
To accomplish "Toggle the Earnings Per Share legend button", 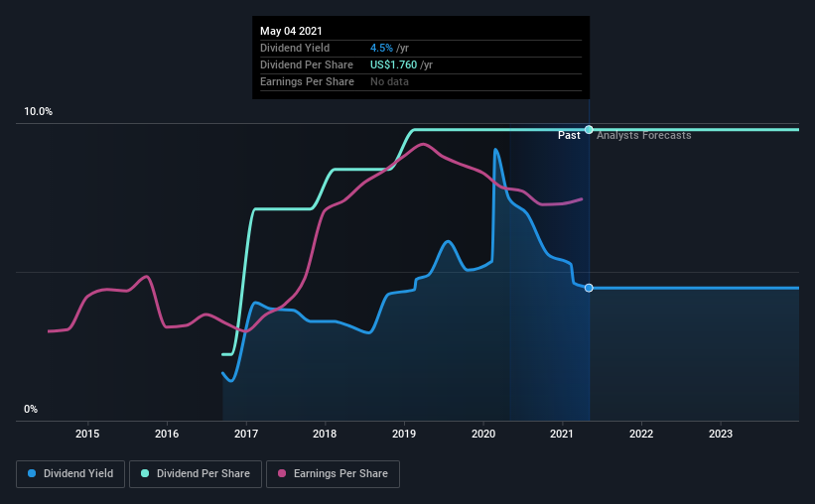I will pos(333,474).
